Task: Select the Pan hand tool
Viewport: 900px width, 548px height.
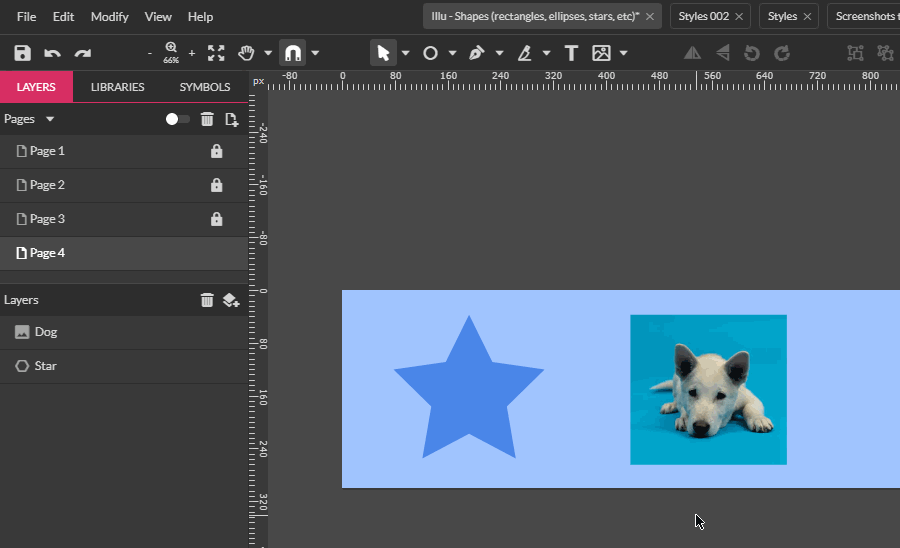Action: [x=246, y=53]
